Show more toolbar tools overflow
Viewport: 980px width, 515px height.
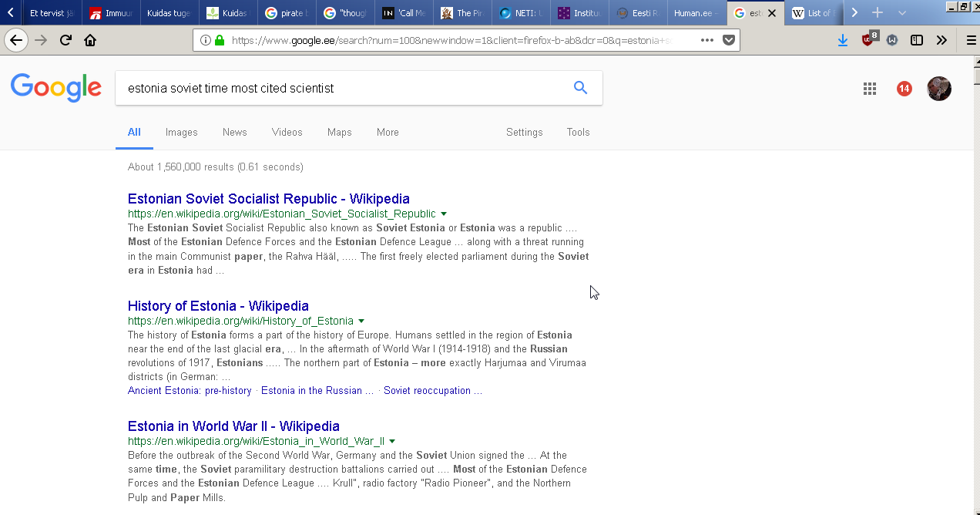[x=941, y=40]
